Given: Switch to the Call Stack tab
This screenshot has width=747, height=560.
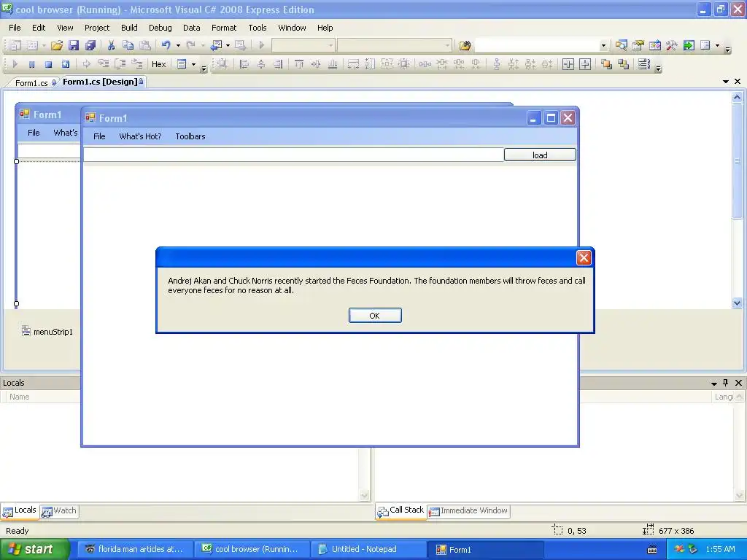Looking at the screenshot, I should tap(400, 510).
